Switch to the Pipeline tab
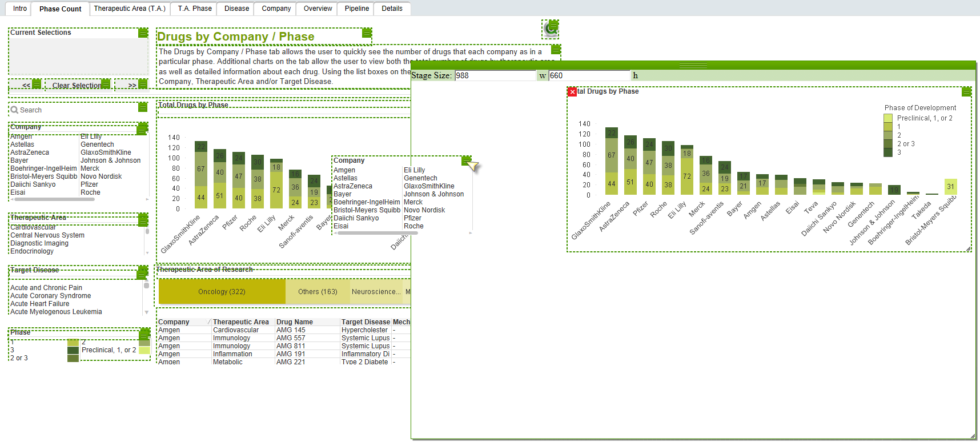The height and width of the screenshot is (442, 980). (357, 9)
